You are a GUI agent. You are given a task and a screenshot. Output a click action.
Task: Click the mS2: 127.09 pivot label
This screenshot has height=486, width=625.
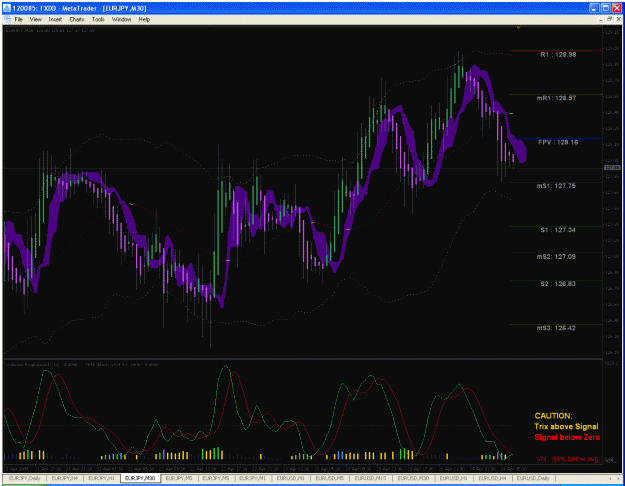point(556,257)
